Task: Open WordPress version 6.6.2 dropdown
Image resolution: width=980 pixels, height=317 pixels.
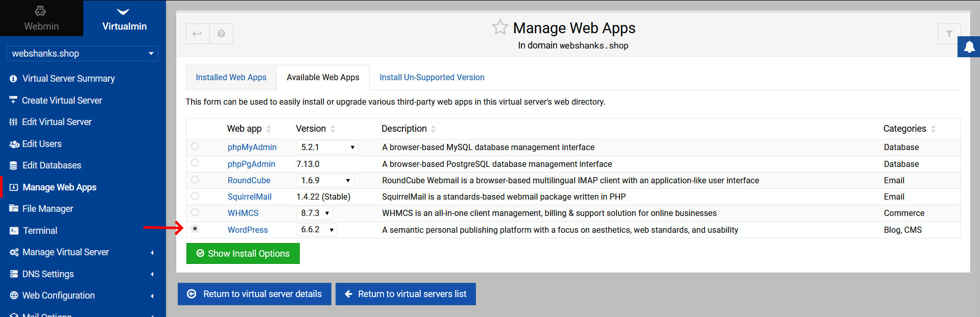Action: (317, 230)
